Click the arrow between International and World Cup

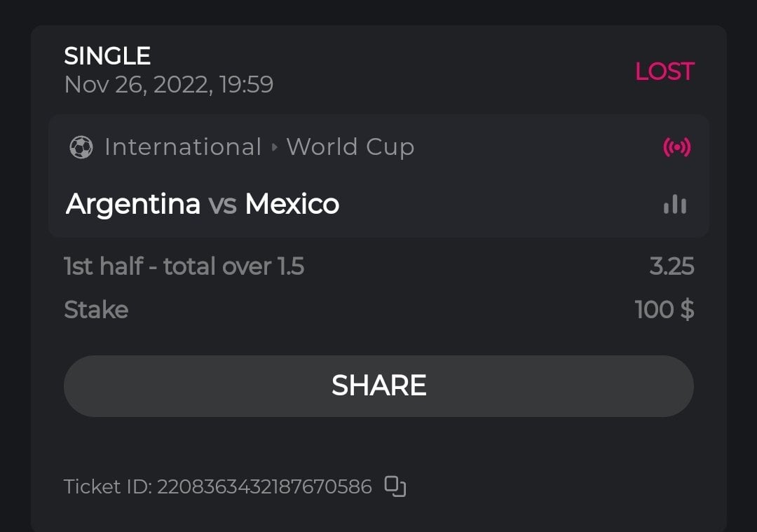tap(274, 148)
